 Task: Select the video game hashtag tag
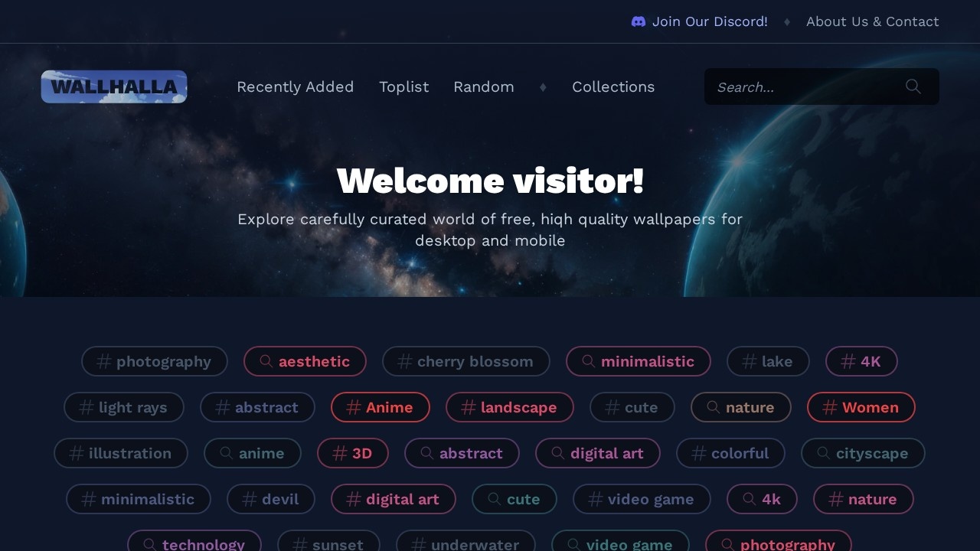(642, 499)
